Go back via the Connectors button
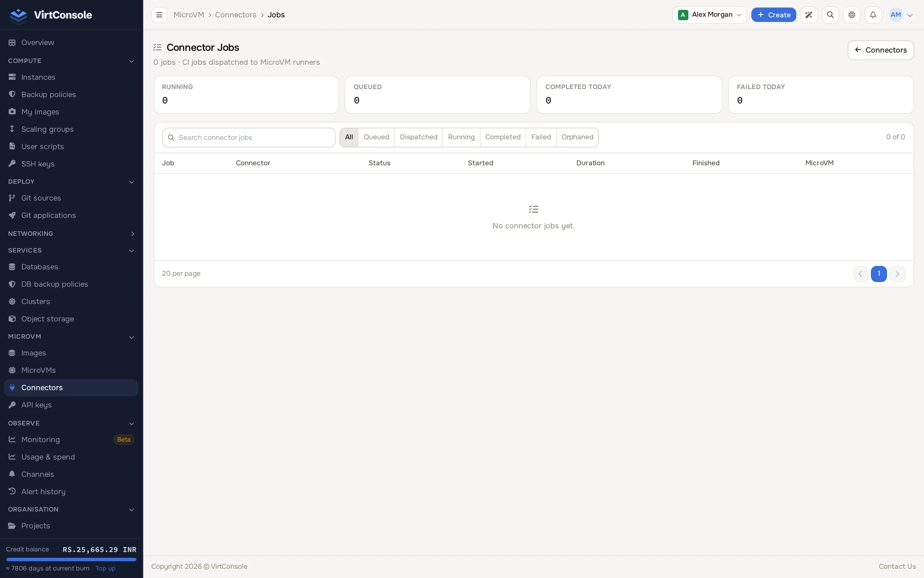The height and width of the screenshot is (578, 924). click(880, 50)
